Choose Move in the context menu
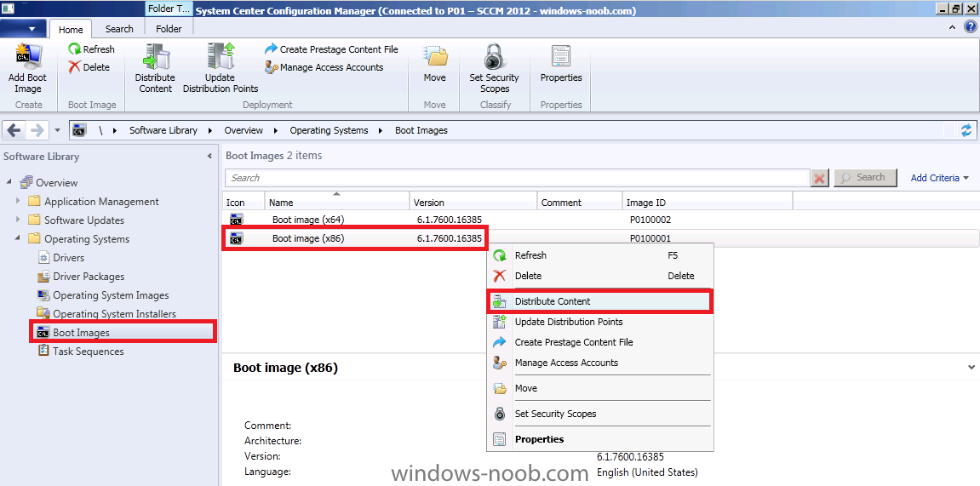 (x=600, y=388)
